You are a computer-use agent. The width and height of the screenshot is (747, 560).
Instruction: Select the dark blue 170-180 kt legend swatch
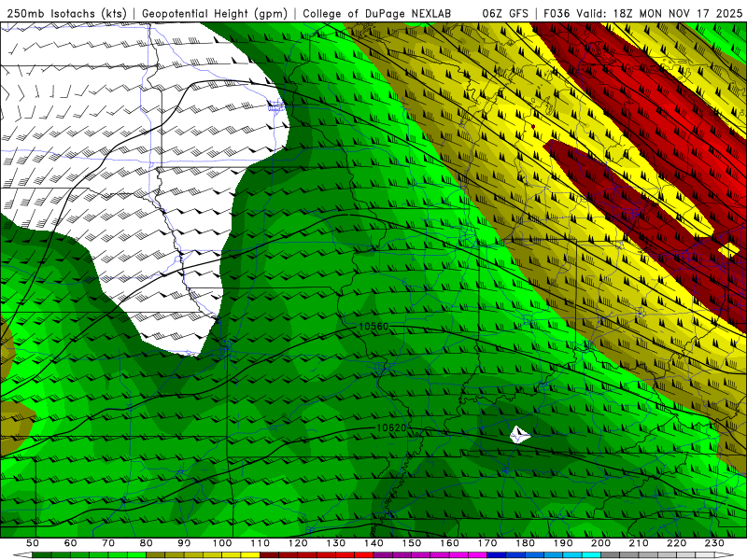(497, 555)
